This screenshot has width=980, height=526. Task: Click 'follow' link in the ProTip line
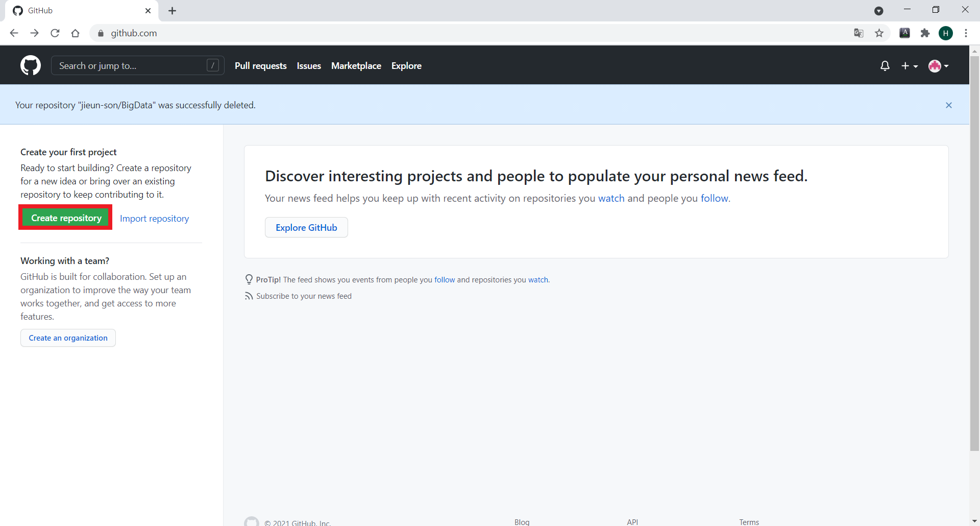pos(445,280)
